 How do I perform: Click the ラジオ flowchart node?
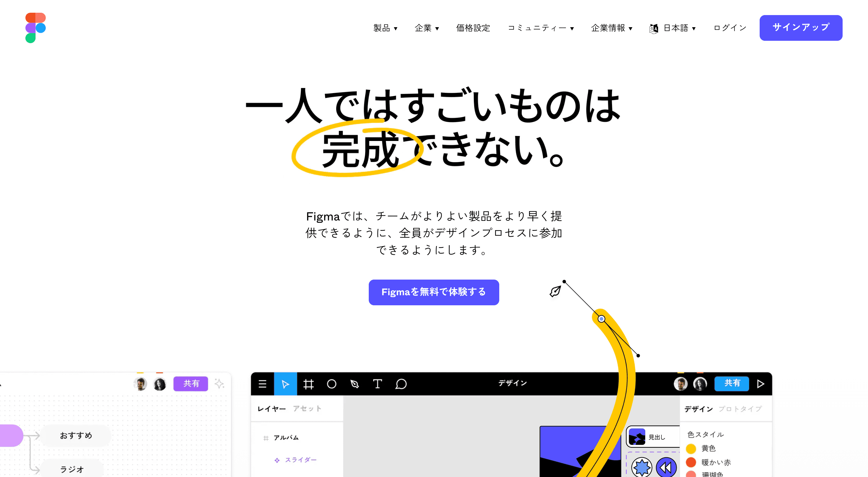pos(72,469)
